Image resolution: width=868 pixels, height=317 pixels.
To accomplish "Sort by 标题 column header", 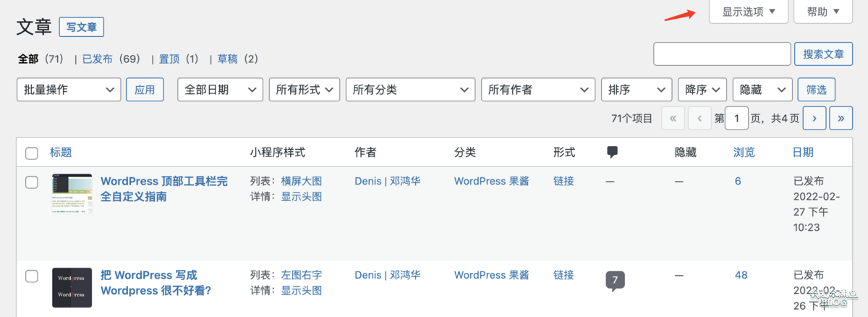I will click(61, 153).
